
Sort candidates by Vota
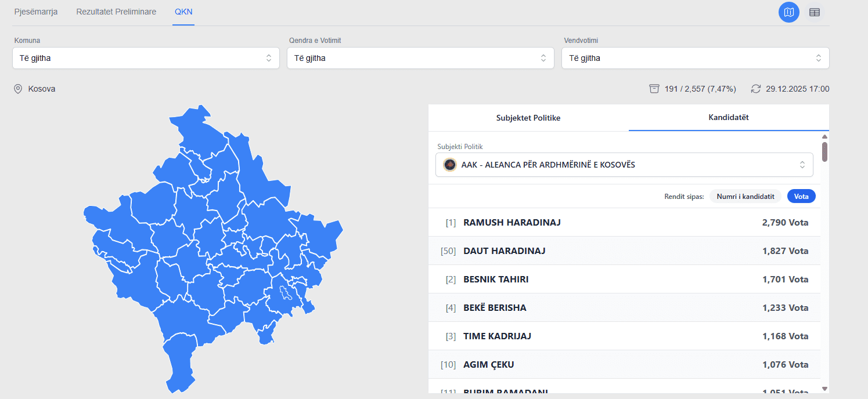point(801,197)
